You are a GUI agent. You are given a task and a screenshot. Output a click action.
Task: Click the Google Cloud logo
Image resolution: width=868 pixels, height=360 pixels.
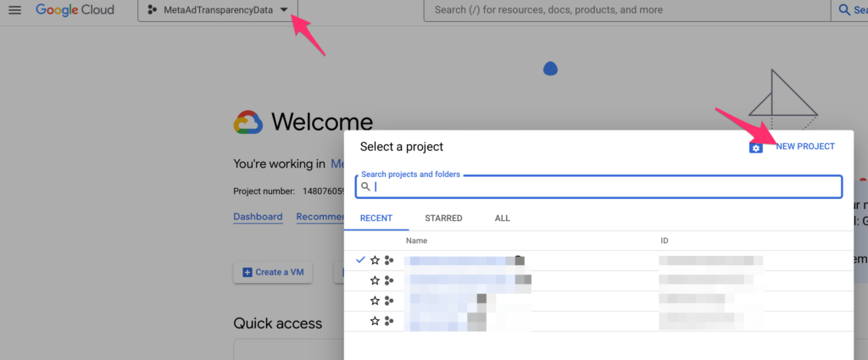click(x=75, y=10)
